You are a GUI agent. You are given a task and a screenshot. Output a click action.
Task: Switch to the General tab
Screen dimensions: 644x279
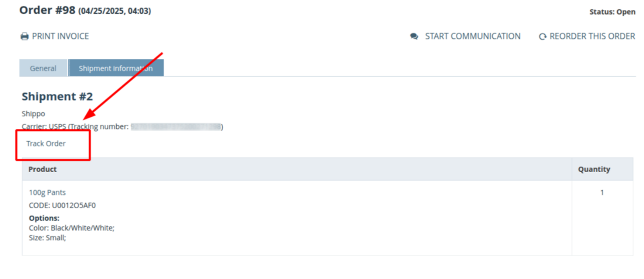point(43,68)
